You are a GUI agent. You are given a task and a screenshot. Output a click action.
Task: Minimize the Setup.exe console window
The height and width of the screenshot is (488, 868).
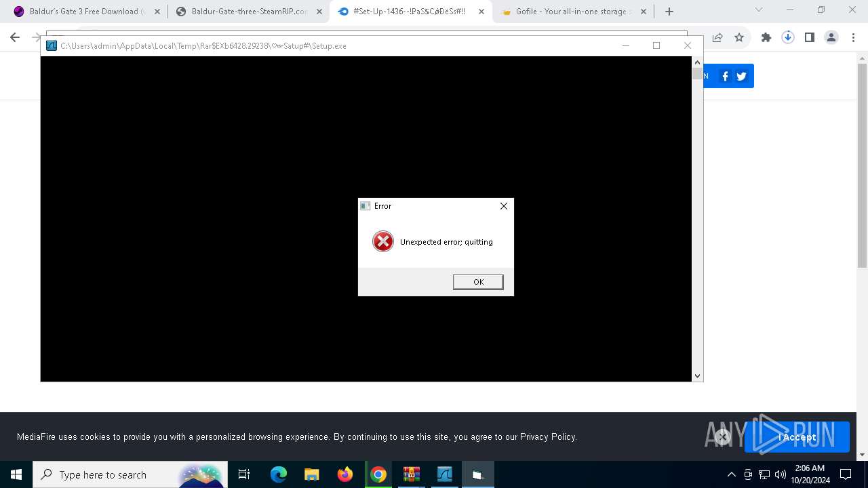pos(626,45)
